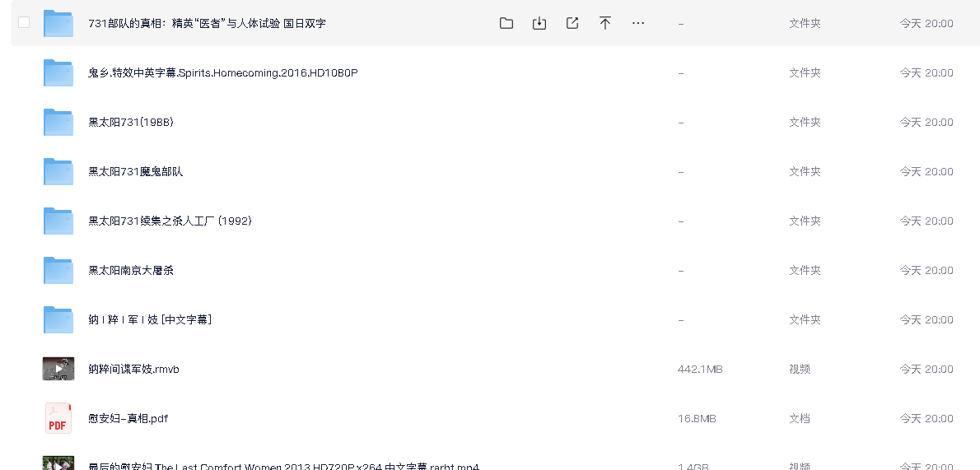
Task: Click the move-to-folder icon in the 731部队的真相 row
Action: [x=506, y=23]
